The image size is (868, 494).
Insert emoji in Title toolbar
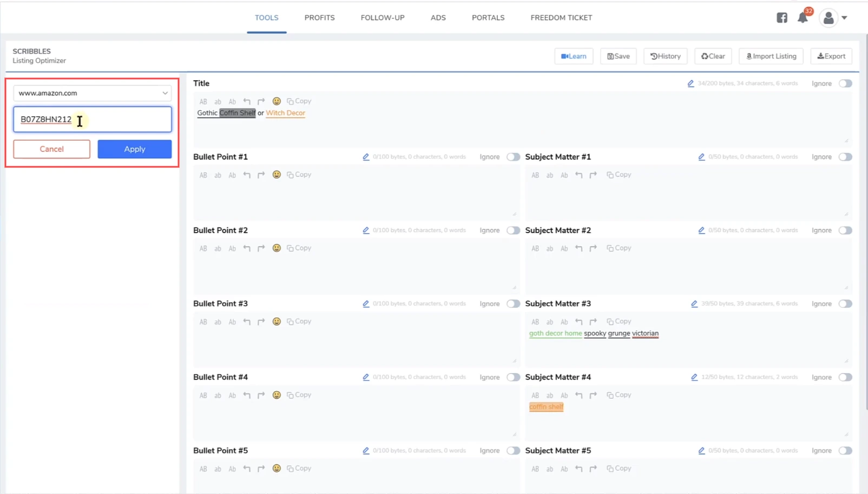tap(277, 101)
